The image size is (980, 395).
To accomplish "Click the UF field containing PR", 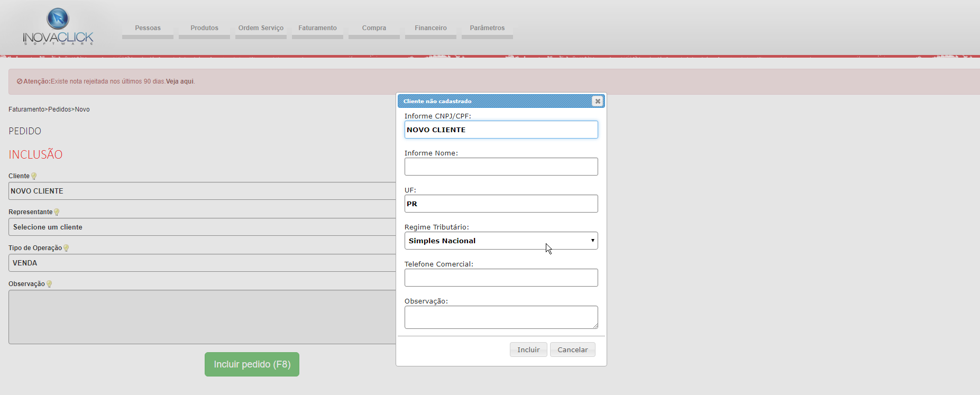I will click(x=500, y=204).
